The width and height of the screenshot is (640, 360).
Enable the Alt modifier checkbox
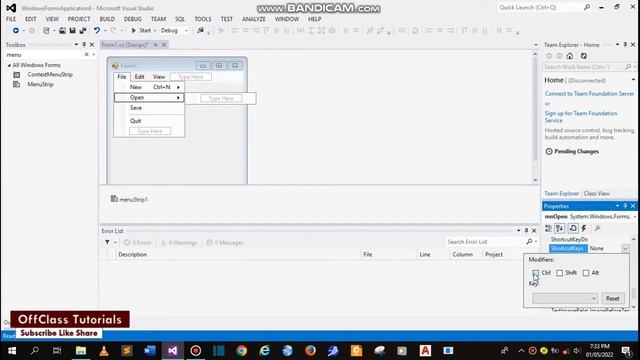pos(586,273)
